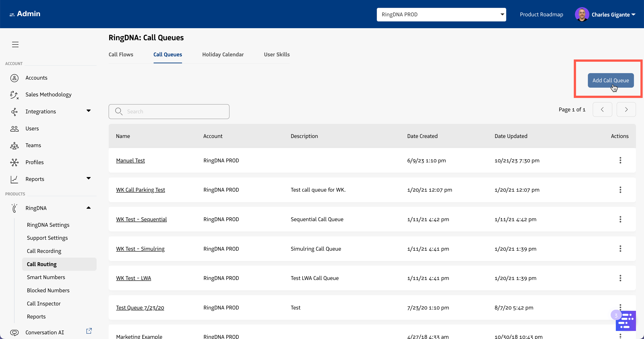Switch to the Holiday Calendar tab
Image resolution: width=644 pixels, height=339 pixels.
tap(223, 55)
